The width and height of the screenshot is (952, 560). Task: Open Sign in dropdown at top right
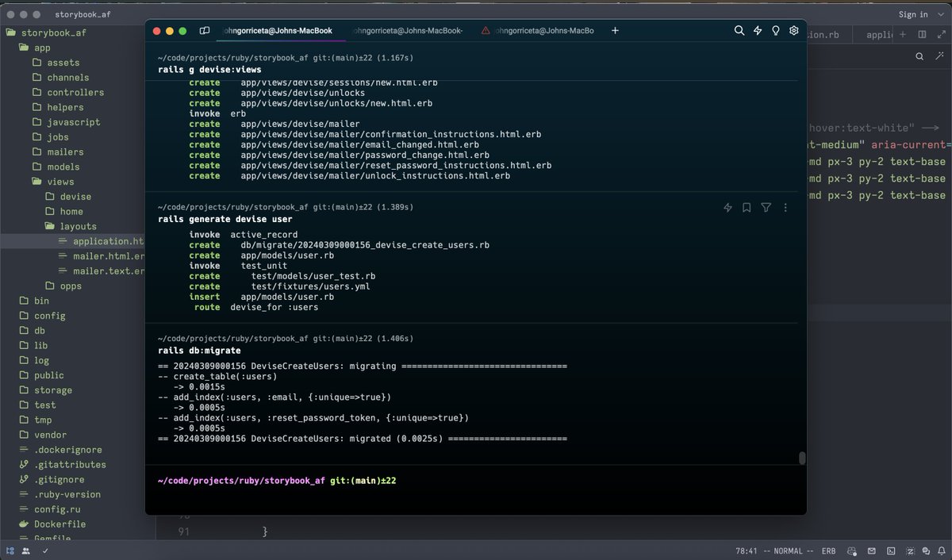920,14
